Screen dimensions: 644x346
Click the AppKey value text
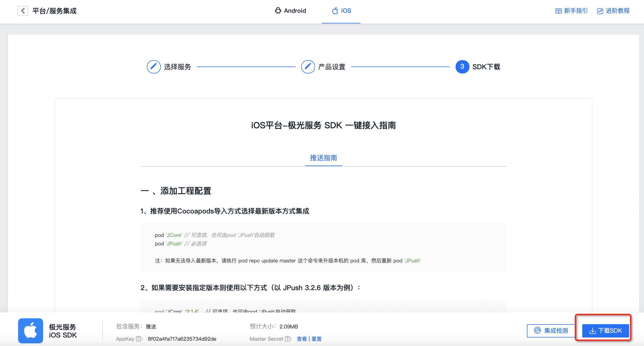182,339
